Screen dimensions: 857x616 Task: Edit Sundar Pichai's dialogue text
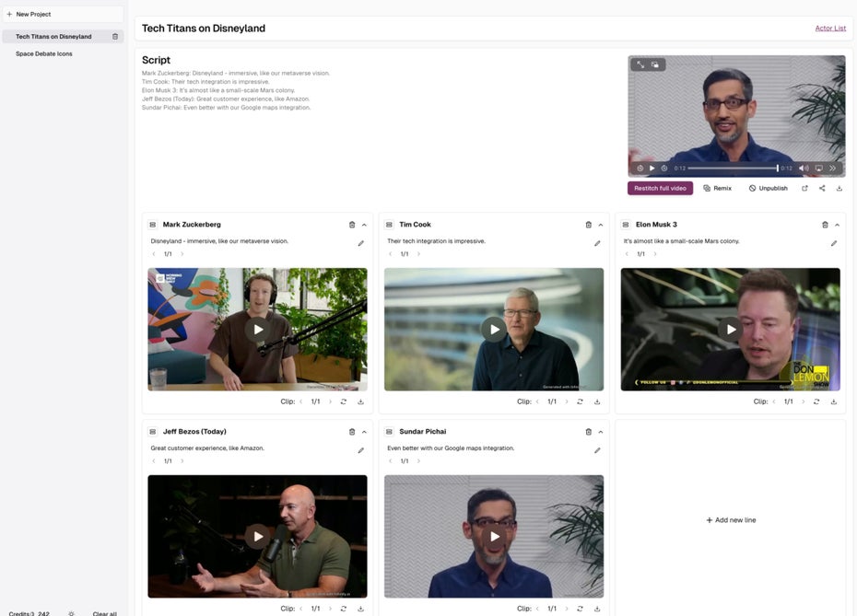point(597,450)
